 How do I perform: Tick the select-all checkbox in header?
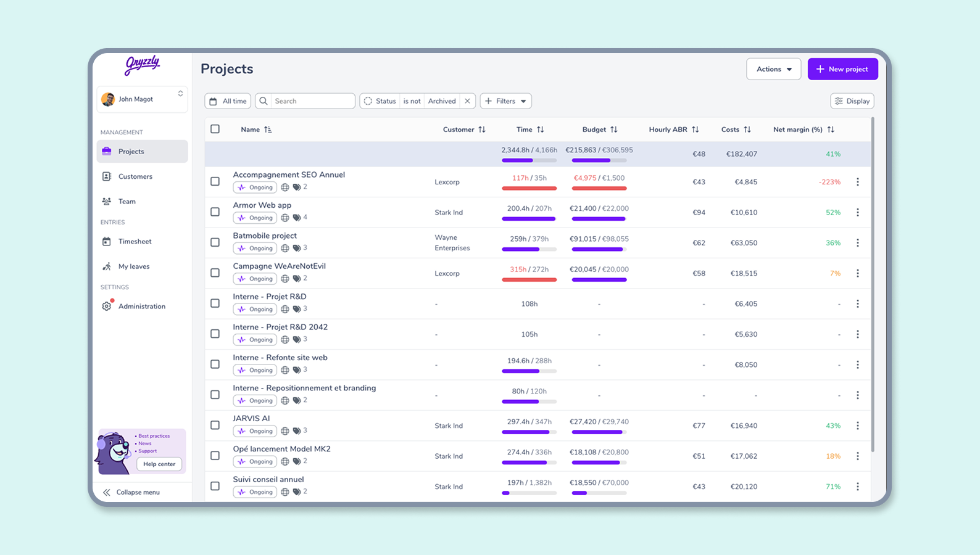(215, 129)
